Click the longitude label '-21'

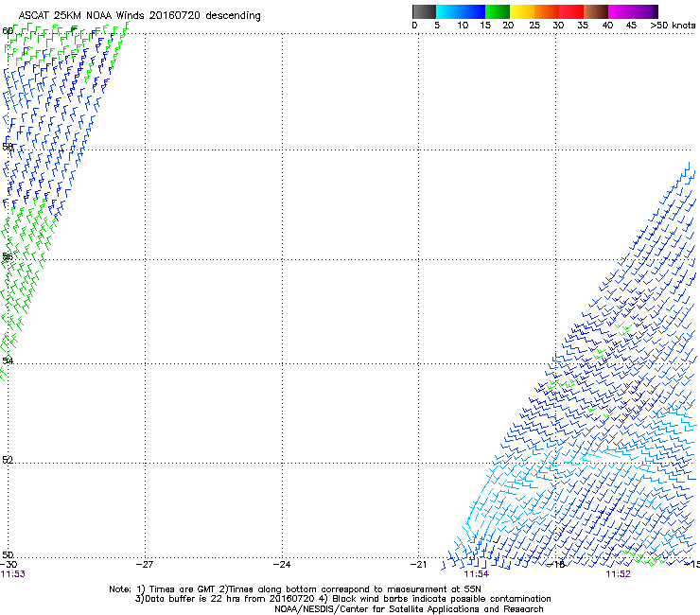(418, 565)
